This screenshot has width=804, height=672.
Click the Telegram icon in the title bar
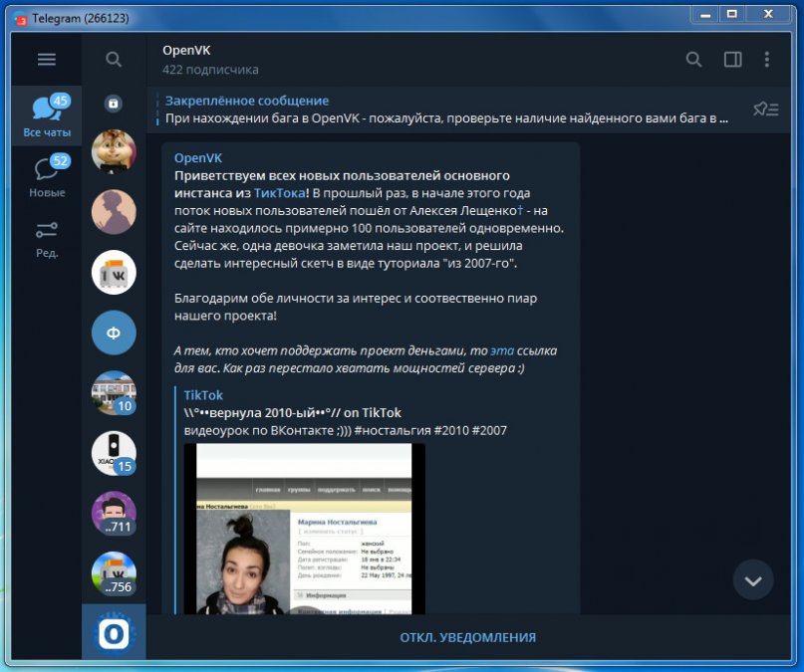pos(21,19)
